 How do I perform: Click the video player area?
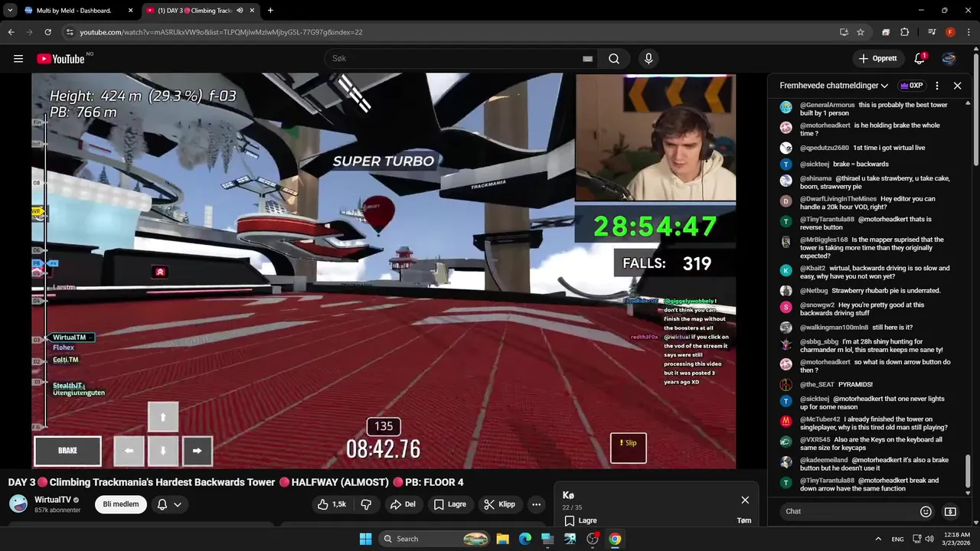click(x=384, y=271)
